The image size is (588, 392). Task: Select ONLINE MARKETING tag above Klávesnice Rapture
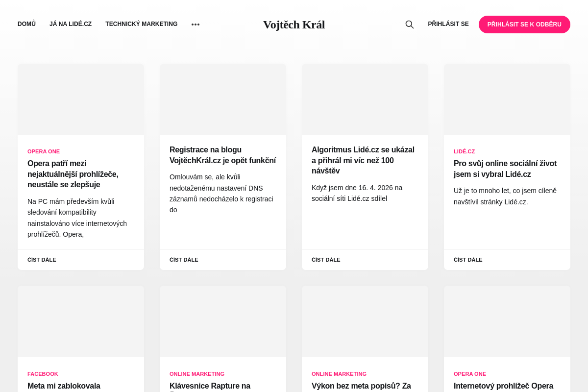pos(197,374)
